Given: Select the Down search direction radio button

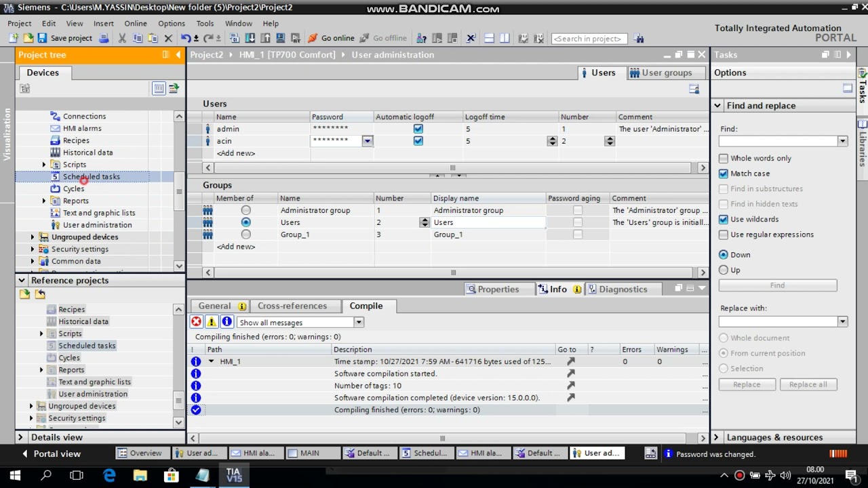Looking at the screenshot, I should (x=724, y=255).
